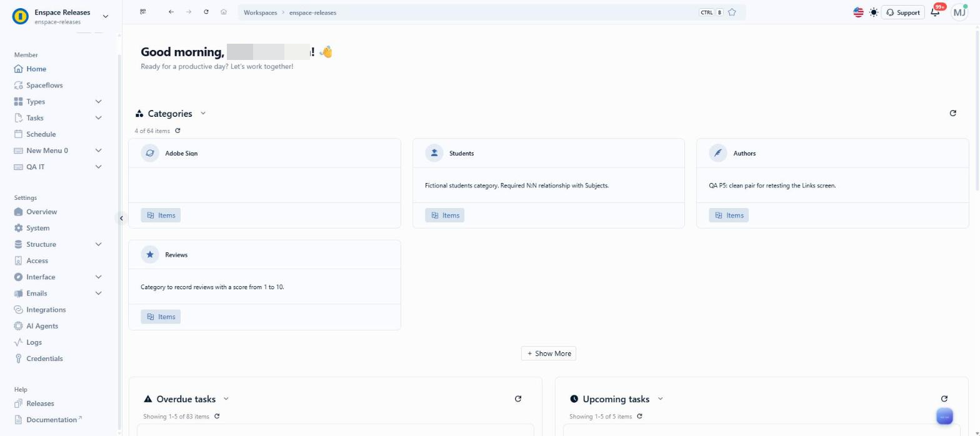Image resolution: width=980 pixels, height=436 pixels.
Task: Refresh the Upcoming tasks showing count
Action: click(x=639, y=416)
